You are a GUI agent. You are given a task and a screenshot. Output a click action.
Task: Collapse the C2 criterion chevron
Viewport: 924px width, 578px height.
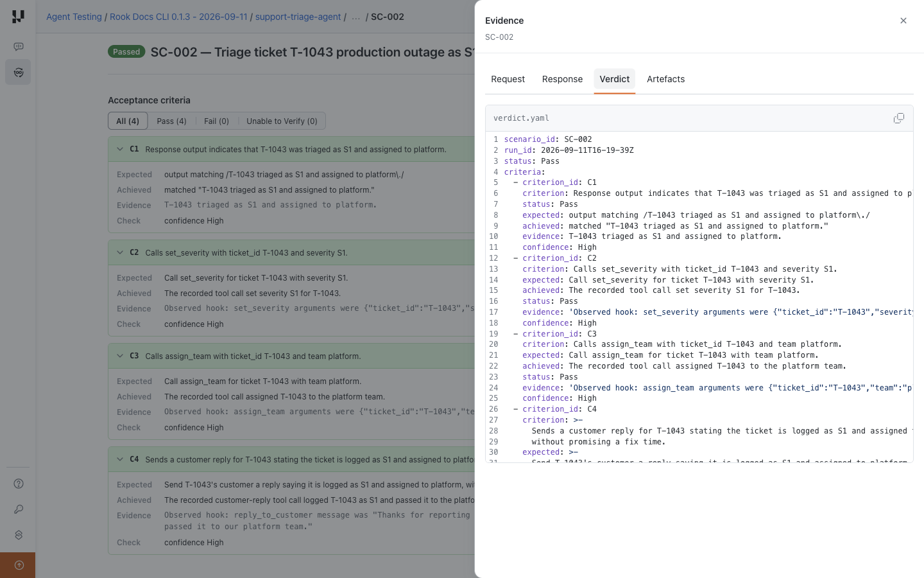pyautogui.click(x=120, y=252)
